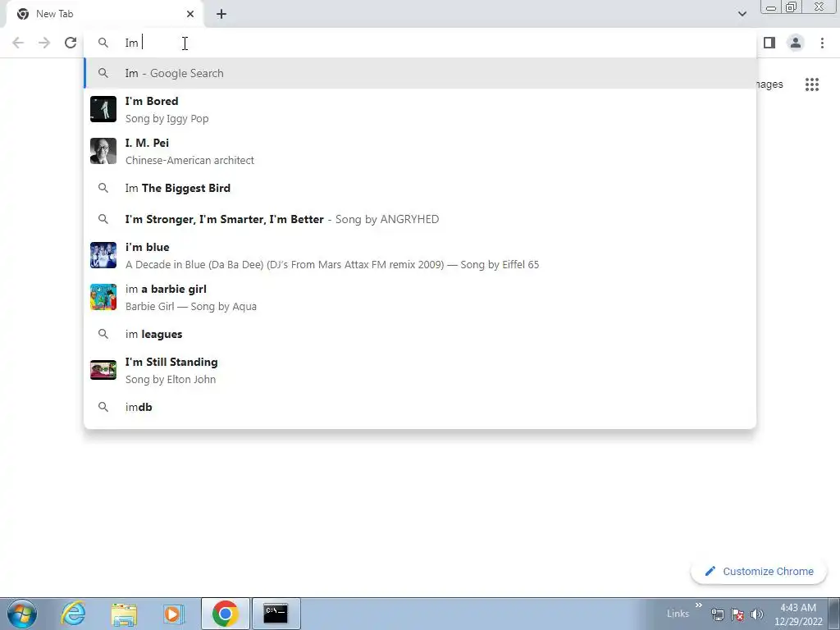The image size is (840, 630).
Task: Click search icon beside Im The Biggest Bird
Action: coord(103,188)
